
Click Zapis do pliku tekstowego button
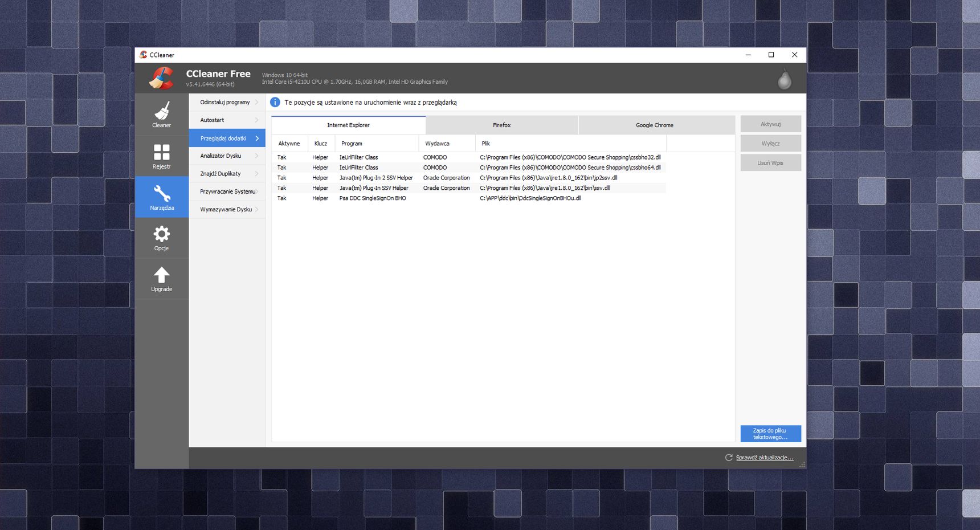coord(771,434)
